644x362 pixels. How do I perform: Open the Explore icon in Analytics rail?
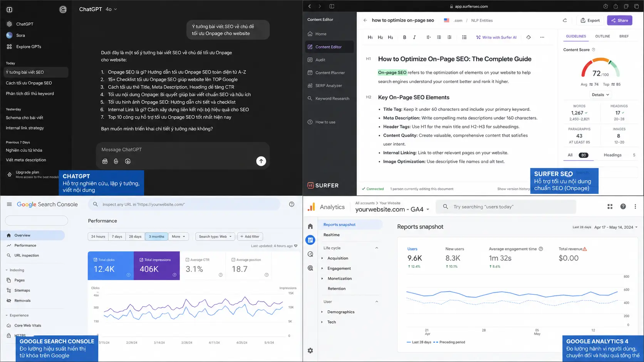click(310, 254)
